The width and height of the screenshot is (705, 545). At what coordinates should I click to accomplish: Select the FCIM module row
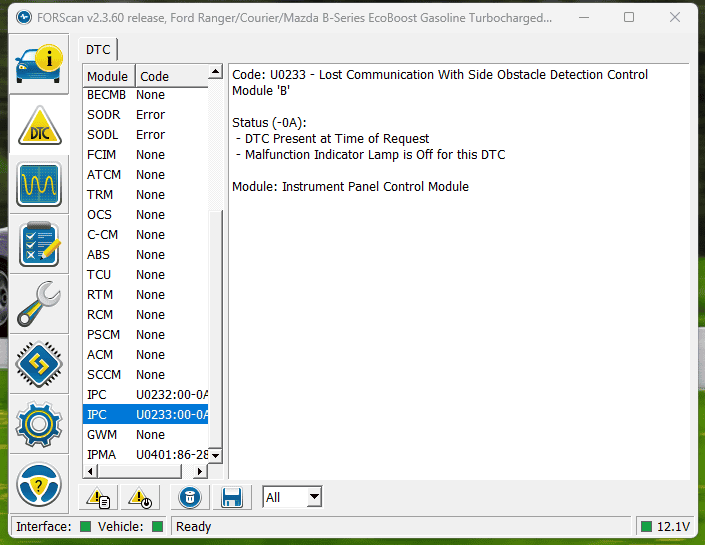point(145,155)
